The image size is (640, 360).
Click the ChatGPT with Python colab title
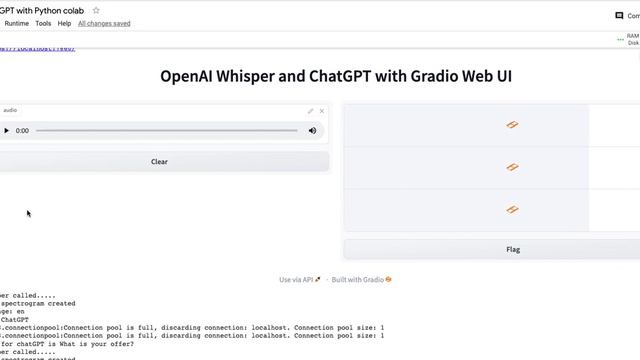(x=42, y=11)
